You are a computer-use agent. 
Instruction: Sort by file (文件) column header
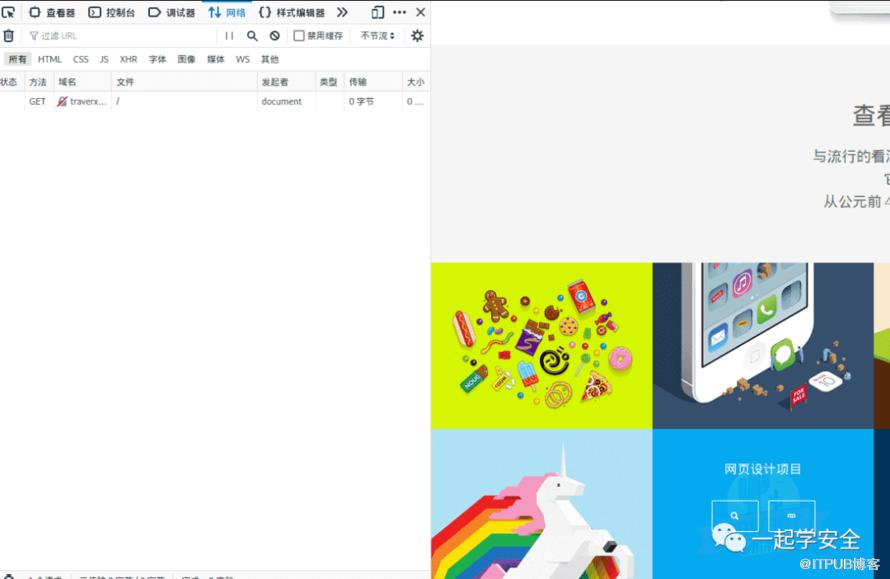pyautogui.click(x=184, y=82)
